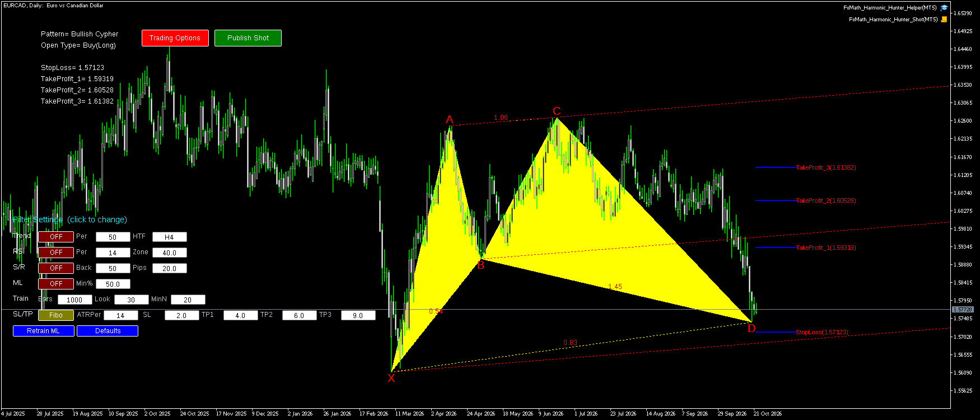Click the current price tag 1.57720 on the scale
Screen dimensions: 980x420
(x=963, y=309)
